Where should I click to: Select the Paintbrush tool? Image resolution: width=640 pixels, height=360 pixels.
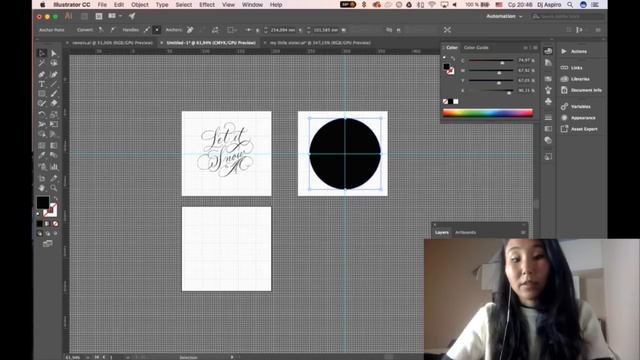click(x=53, y=94)
